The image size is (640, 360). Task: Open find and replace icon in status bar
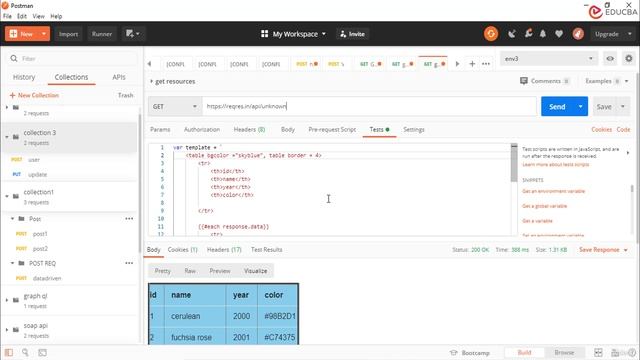[25, 352]
